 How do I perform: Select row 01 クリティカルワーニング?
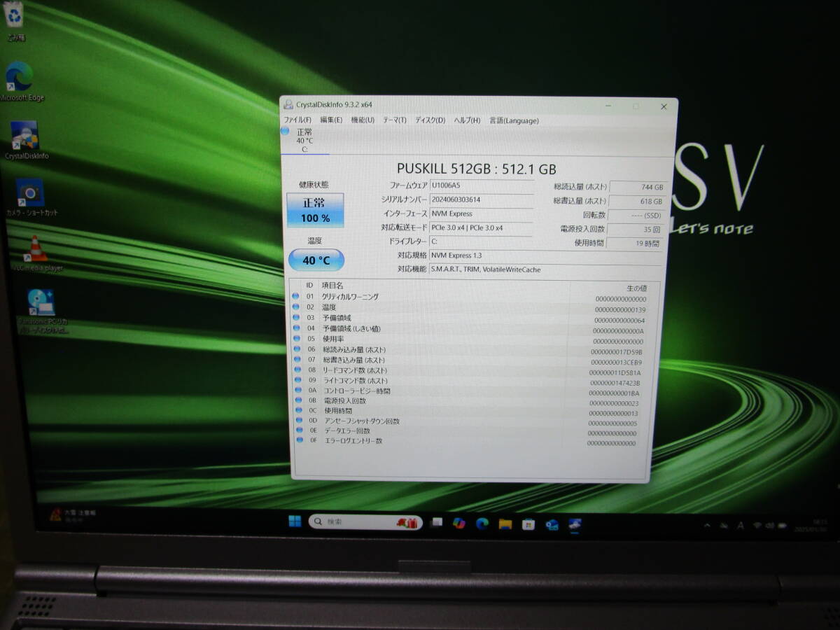(473, 297)
